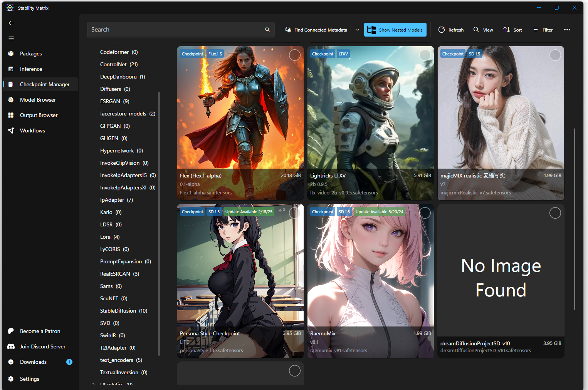Screen dimensions: 588x390
Task: Click Find Connected Metadata button
Action: [x=316, y=30]
